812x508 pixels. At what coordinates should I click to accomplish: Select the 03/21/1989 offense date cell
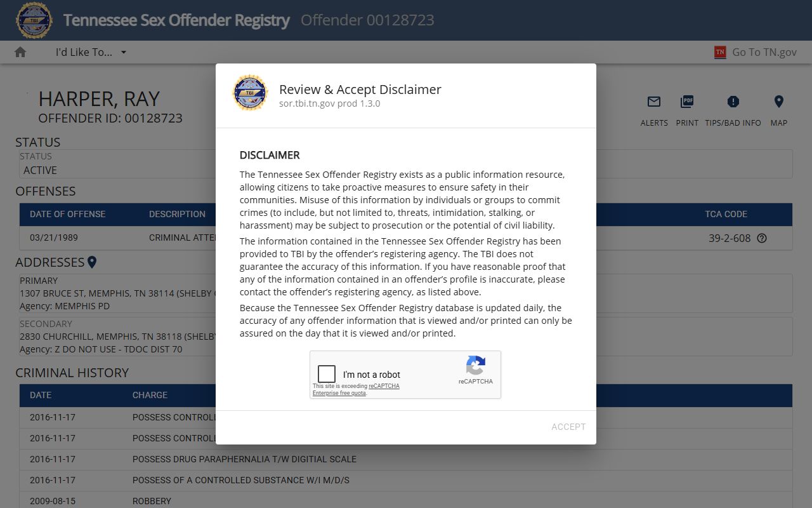tap(54, 237)
